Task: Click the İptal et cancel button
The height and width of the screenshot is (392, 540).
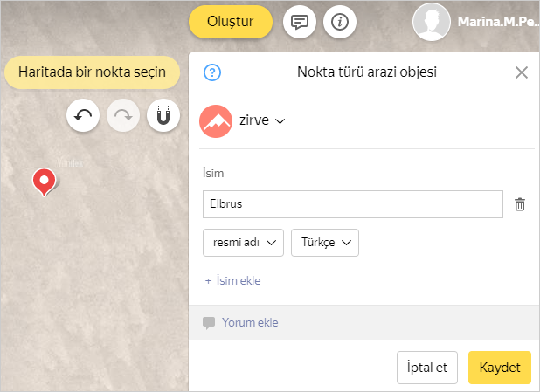Action: [427, 368]
